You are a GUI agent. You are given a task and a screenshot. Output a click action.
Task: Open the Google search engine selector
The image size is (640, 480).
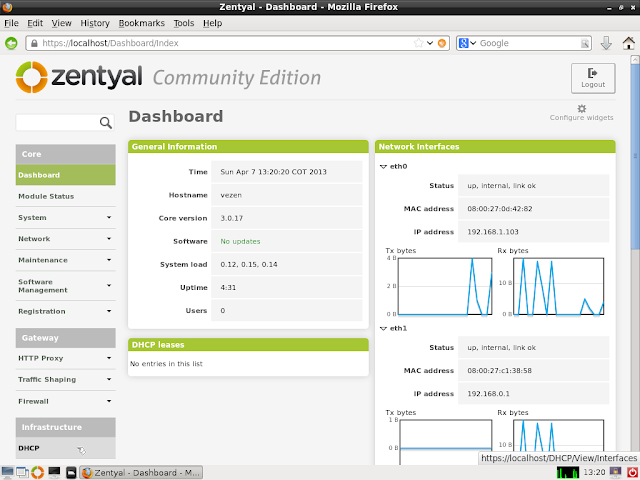click(x=467, y=43)
